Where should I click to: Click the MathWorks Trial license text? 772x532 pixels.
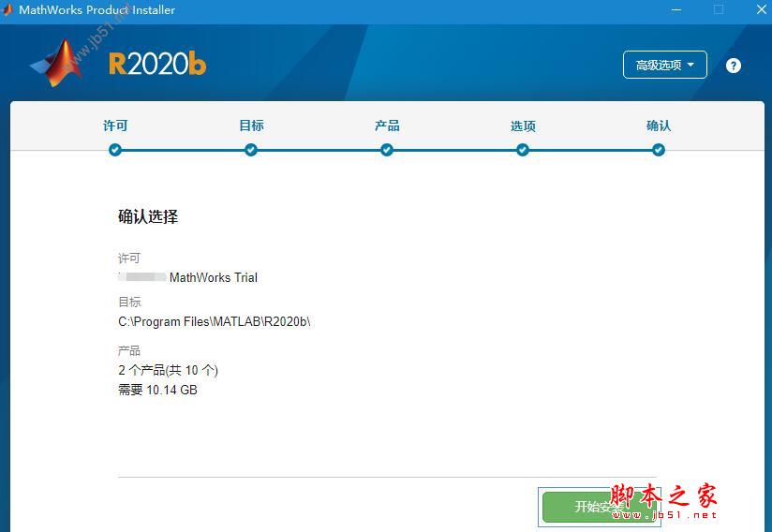click(x=214, y=277)
